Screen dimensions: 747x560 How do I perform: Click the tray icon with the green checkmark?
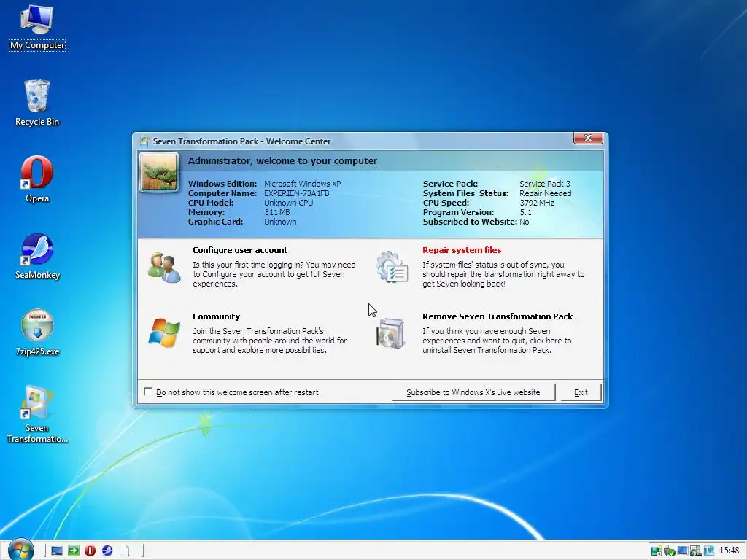[x=670, y=551]
